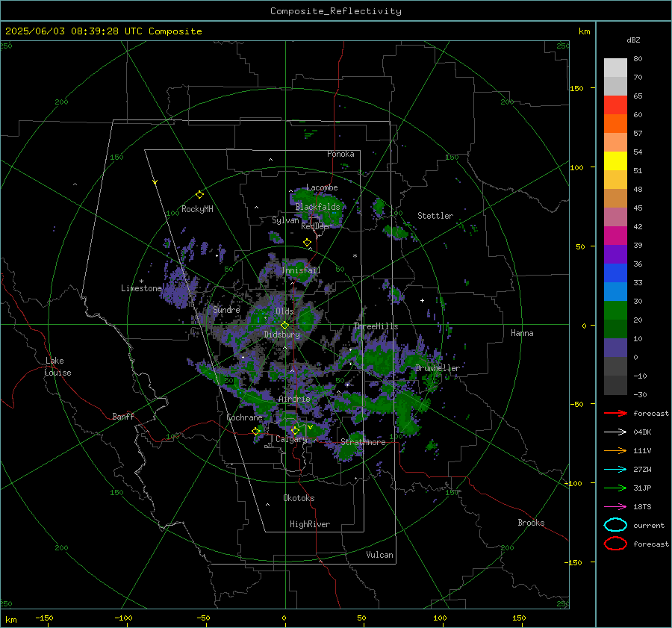Click the Sylvan label on map
The width and height of the screenshot is (672, 628).
(x=285, y=220)
